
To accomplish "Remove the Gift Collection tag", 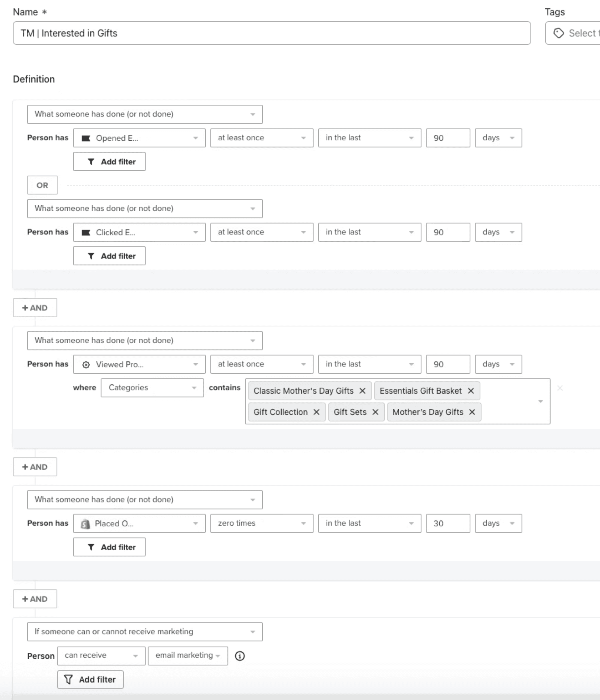I will pyautogui.click(x=316, y=412).
